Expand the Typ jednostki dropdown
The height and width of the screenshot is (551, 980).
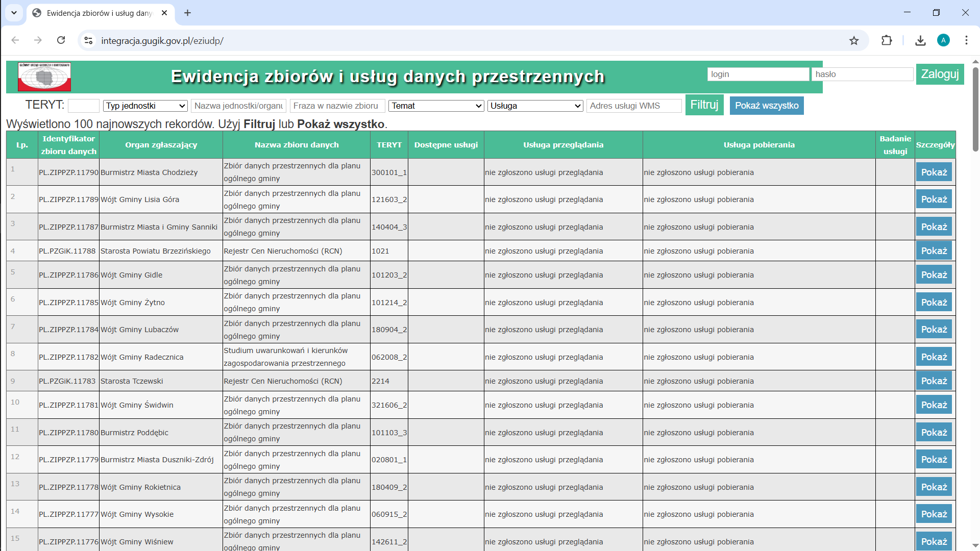[x=145, y=106]
